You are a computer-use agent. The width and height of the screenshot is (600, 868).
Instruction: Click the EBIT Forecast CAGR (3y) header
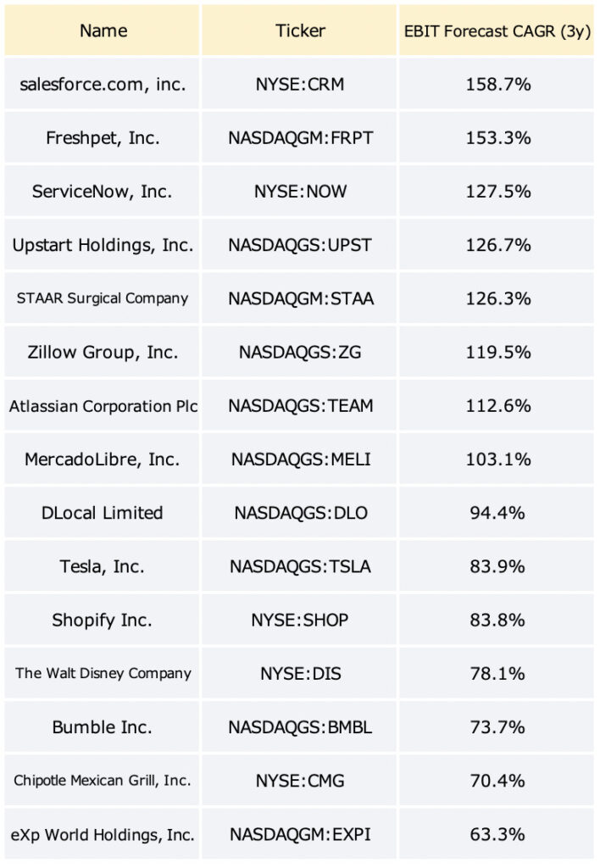[497, 31]
